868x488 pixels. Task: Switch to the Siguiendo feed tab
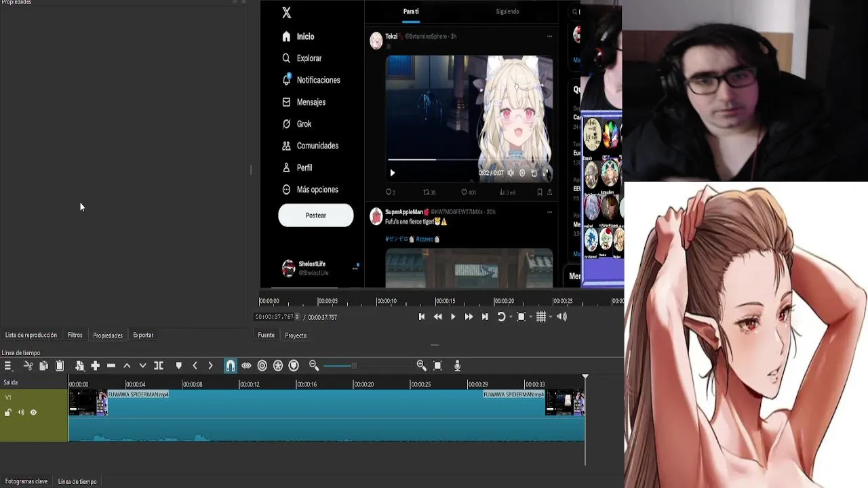[x=507, y=12]
